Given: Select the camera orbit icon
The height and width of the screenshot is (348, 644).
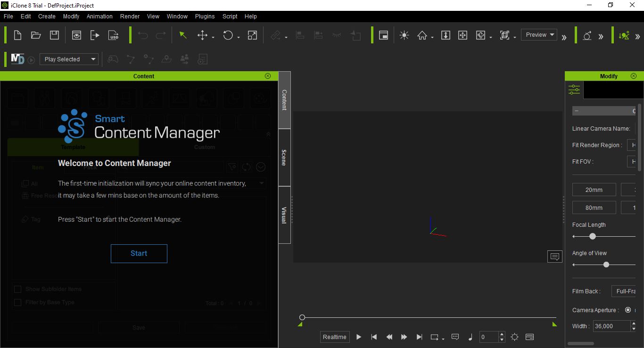Looking at the screenshot, I should tap(480, 35).
